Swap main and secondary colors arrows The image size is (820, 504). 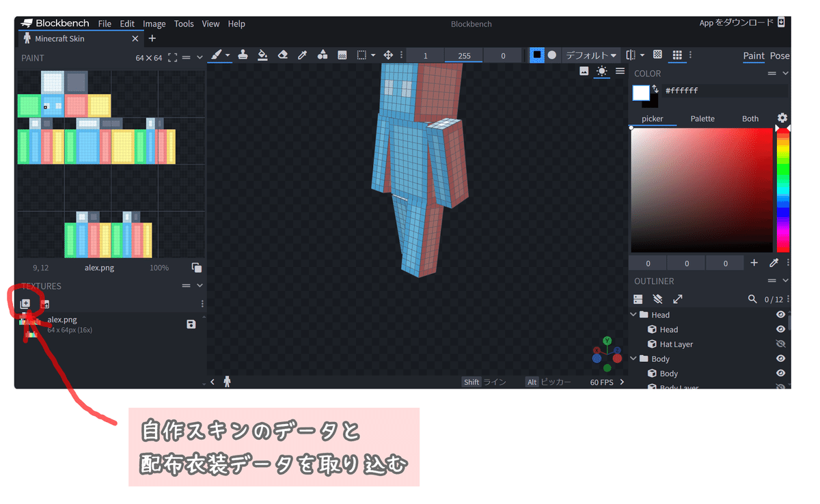tap(655, 89)
